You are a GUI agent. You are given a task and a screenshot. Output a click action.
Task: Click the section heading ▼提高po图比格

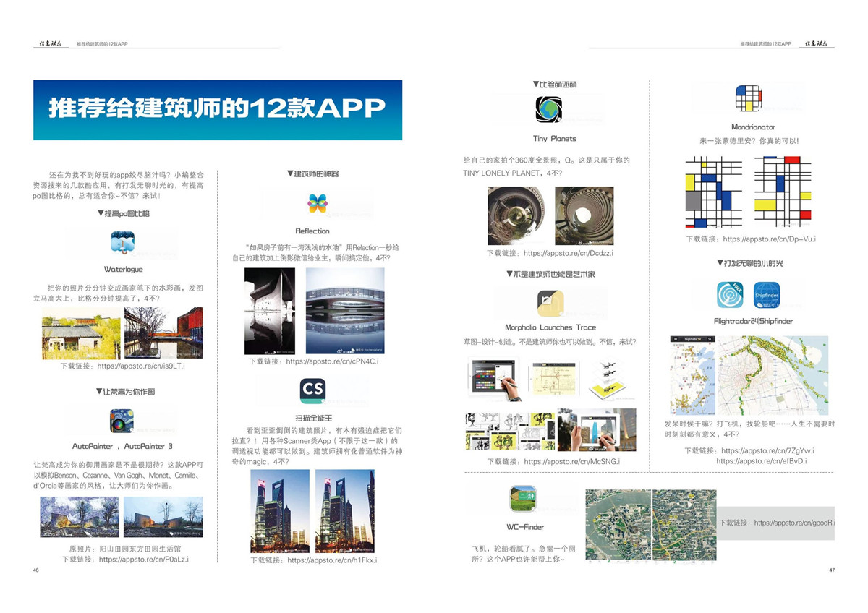click(123, 214)
